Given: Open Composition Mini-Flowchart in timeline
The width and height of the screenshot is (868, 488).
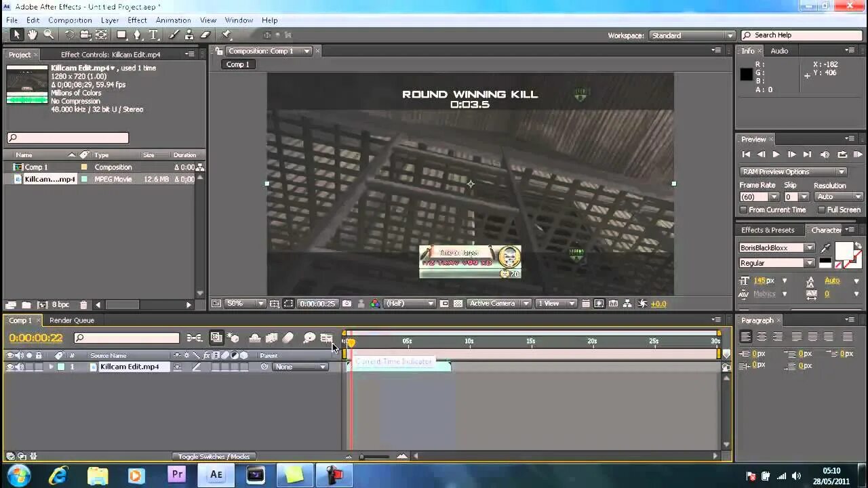Looking at the screenshot, I should [x=194, y=338].
